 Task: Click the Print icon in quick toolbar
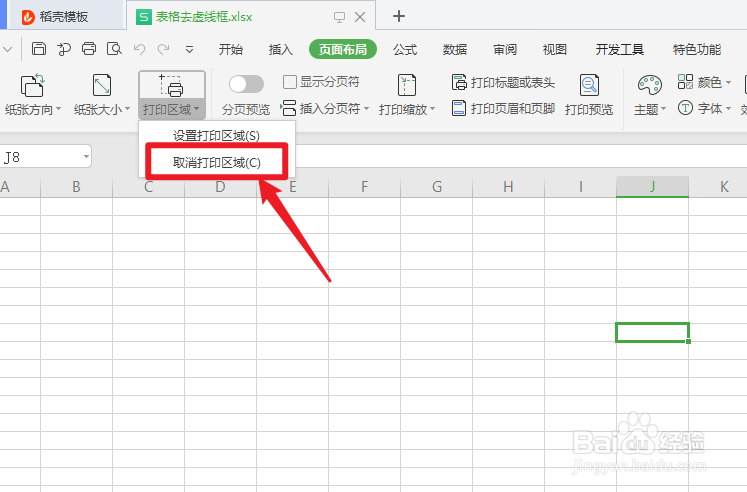(89, 49)
